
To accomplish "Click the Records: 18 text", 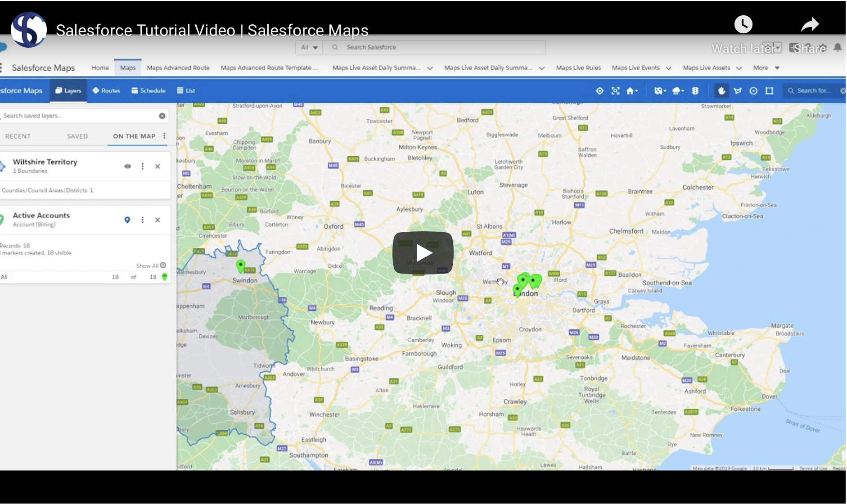I will pyautogui.click(x=15, y=246).
